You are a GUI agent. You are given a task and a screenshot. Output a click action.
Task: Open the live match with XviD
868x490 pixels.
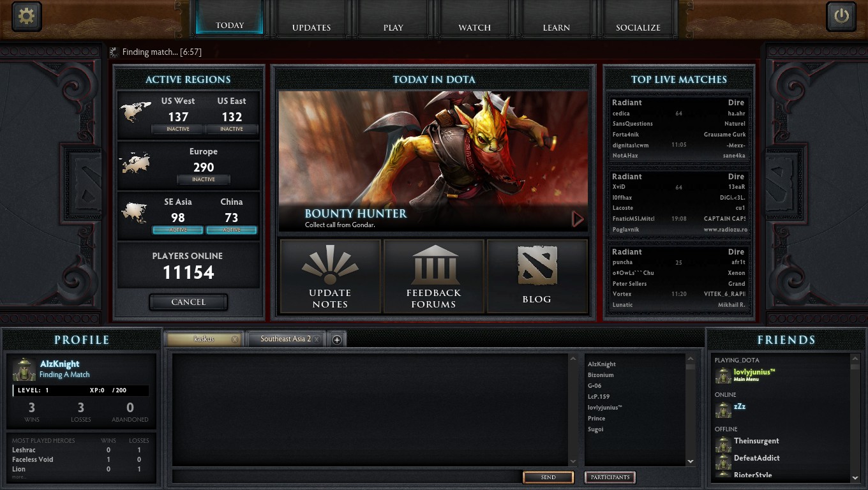click(678, 203)
